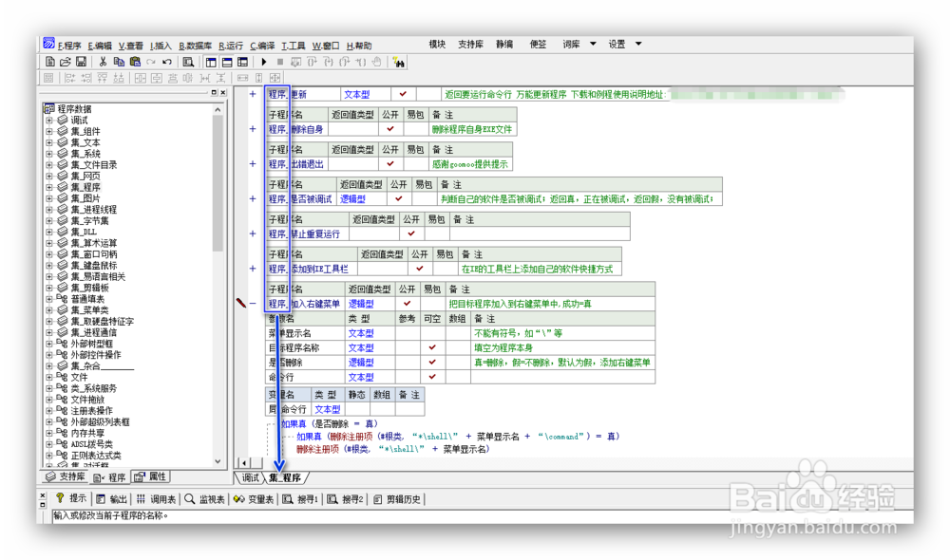Redo the action with the greyed arrow icon
Viewport: 950px width, 560px height.
[151, 62]
